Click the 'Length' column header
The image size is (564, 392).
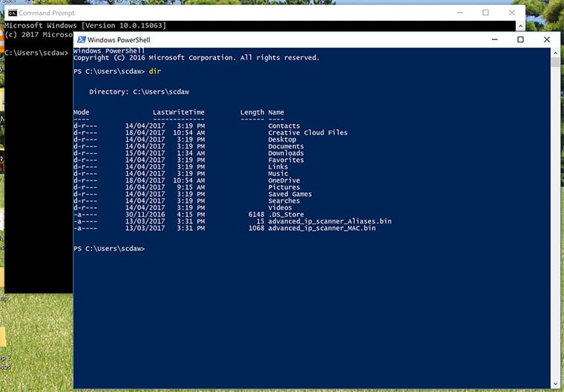252,112
